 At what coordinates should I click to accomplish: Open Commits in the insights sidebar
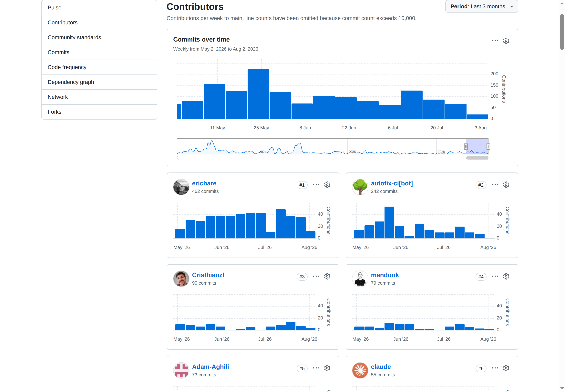(x=99, y=52)
